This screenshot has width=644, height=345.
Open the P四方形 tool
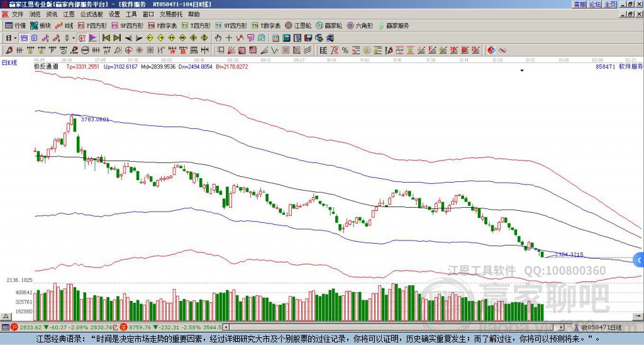coord(92,25)
